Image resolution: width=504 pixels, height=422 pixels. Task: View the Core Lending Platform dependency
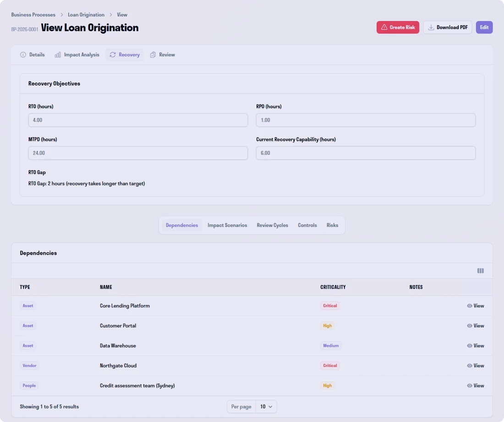(476, 306)
